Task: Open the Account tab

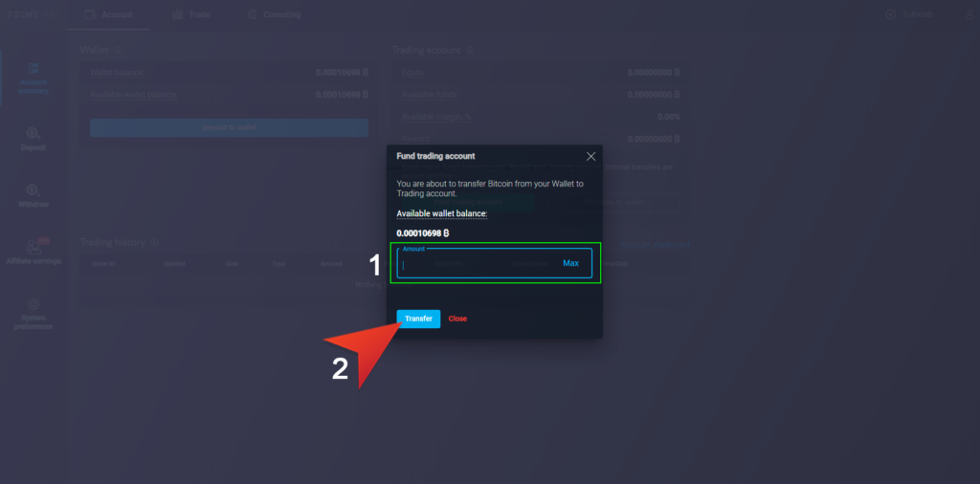Action: pyautogui.click(x=108, y=14)
